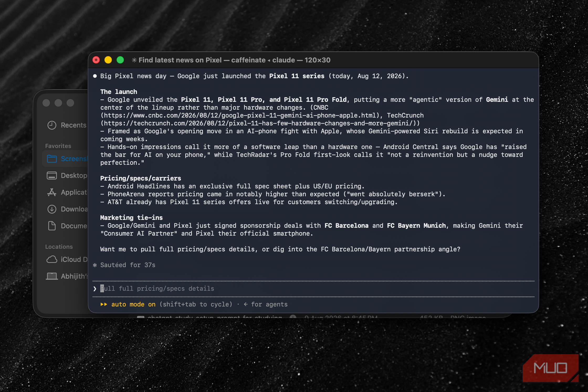Click '← for agents' status text

pyautogui.click(x=265, y=304)
